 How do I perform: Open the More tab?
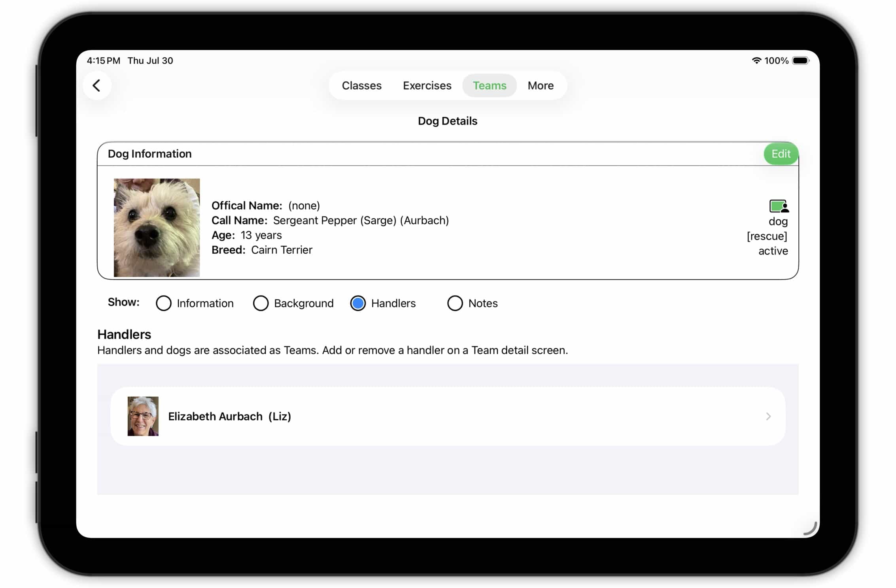[x=541, y=85]
